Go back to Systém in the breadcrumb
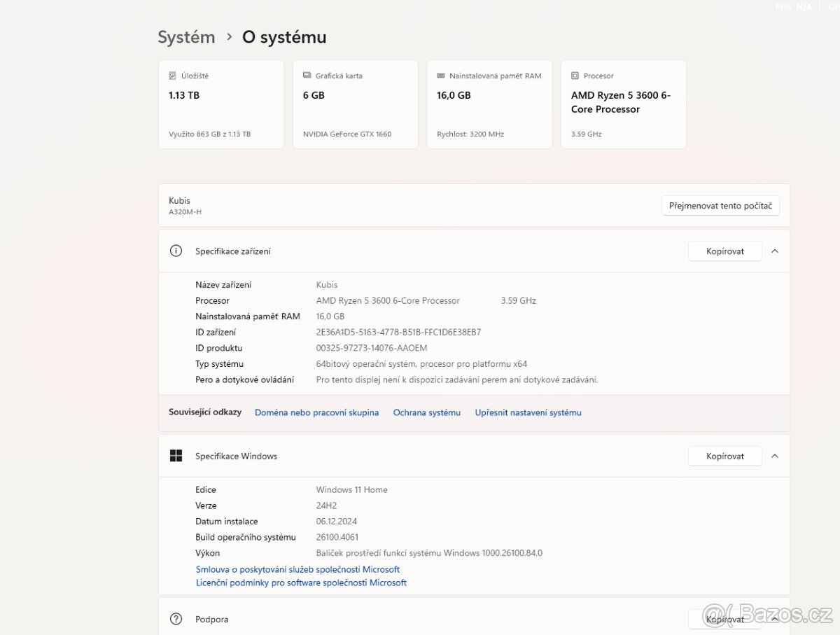Screen dimensions: 840x635 tap(186, 37)
